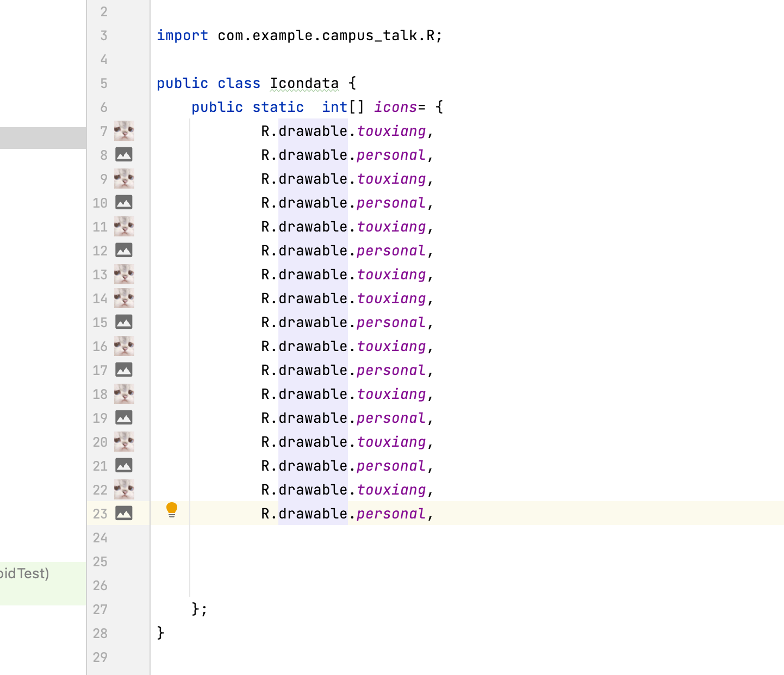The width and height of the screenshot is (784, 675).
Task: Click the cat thumbnail gutter icon on line 7
Action: pos(124,131)
